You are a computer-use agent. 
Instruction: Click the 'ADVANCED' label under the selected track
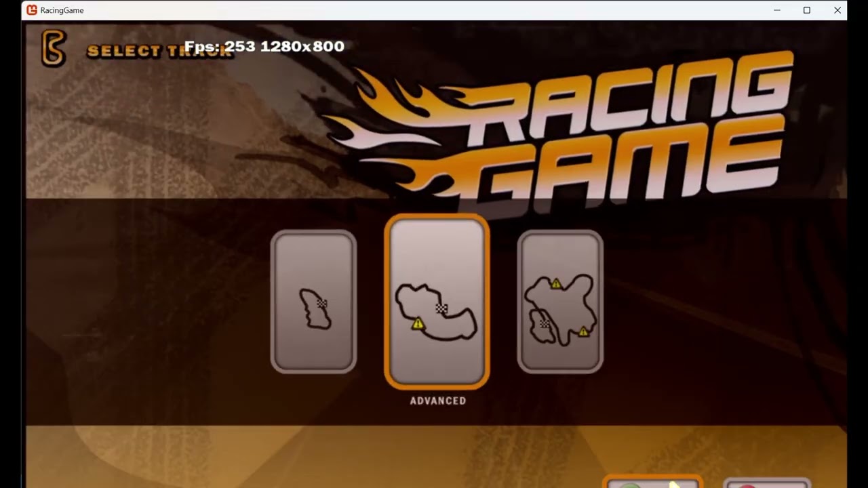coord(438,401)
